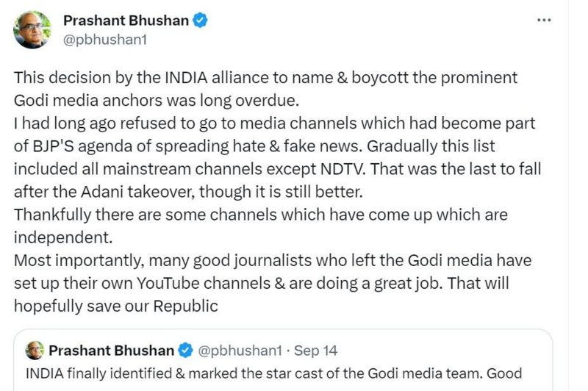This screenshot has width=588, height=391.
Task: Click the single-word line 'independent.'
Action: (63, 237)
